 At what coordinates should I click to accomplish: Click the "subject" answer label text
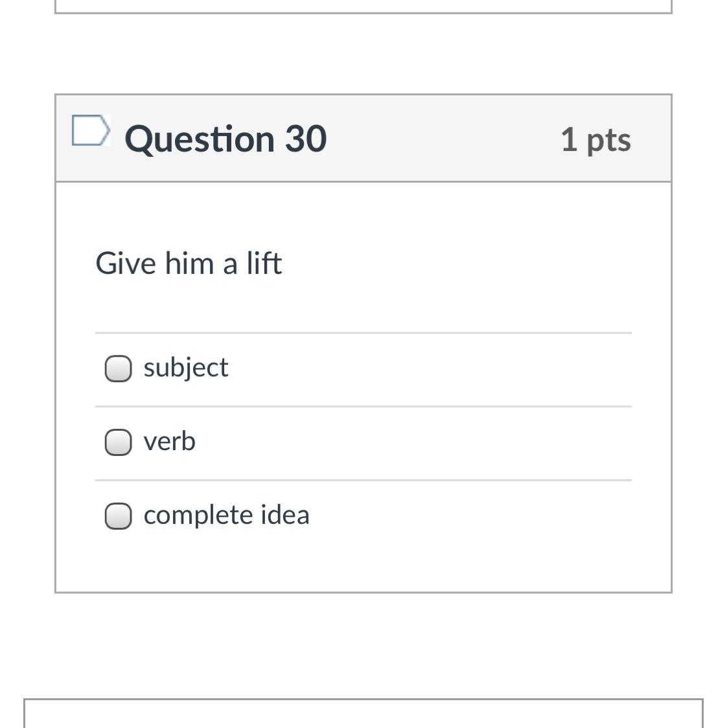click(x=186, y=368)
